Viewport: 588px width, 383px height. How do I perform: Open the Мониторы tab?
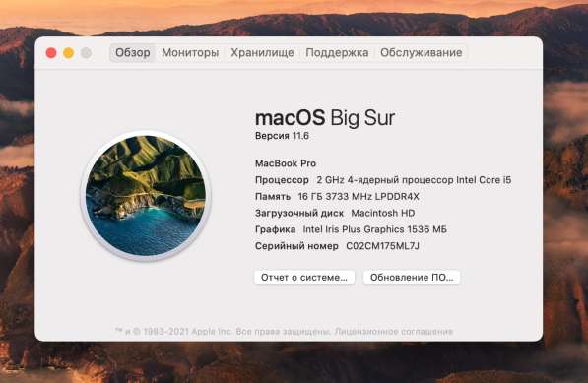pyautogui.click(x=190, y=53)
